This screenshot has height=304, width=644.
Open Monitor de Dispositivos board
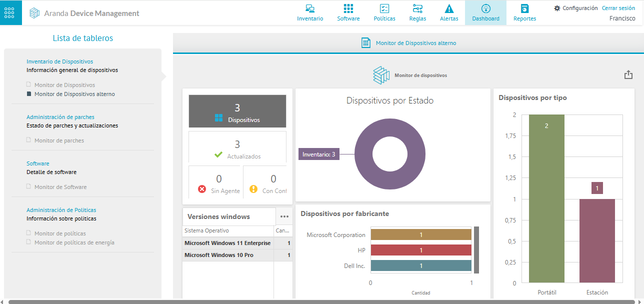coord(64,85)
